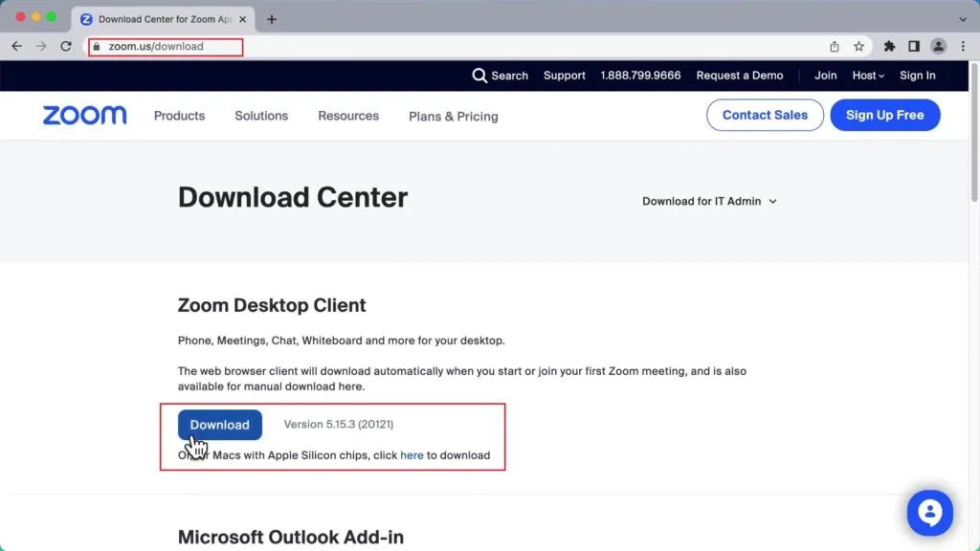Screen dimensions: 980x551
Task: Toggle the browser side panel icon
Action: coord(914,46)
